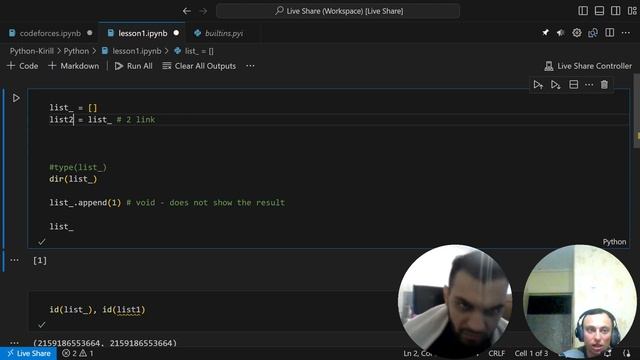Click 'Cell 1 of 3' status bar entry

tap(531, 353)
